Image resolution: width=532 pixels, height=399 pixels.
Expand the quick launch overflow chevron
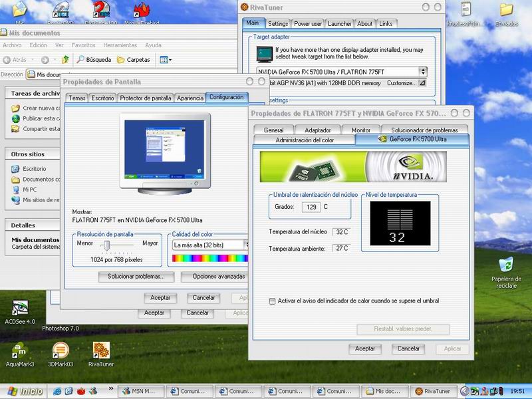111,388
